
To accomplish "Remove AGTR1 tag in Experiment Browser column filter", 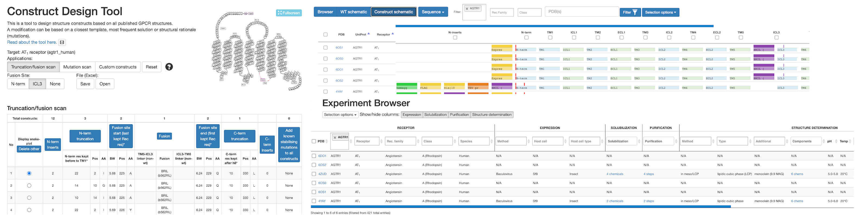I will pyautogui.click(x=335, y=138).
